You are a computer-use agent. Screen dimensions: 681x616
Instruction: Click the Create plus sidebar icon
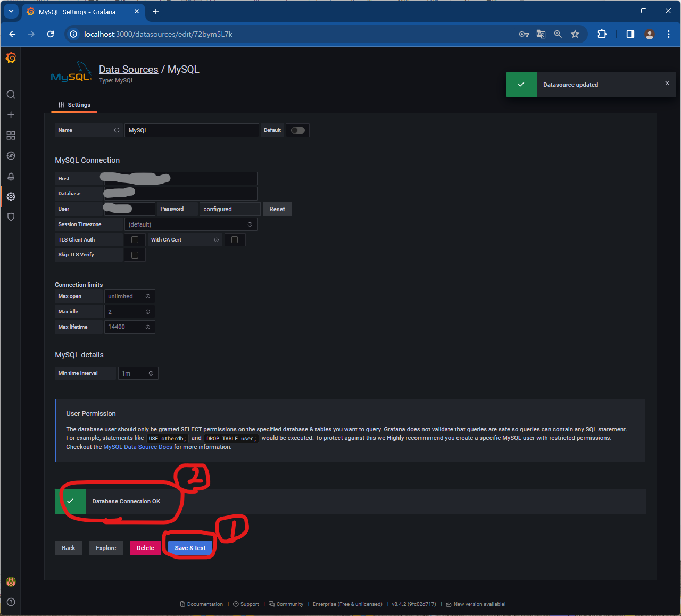(x=11, y=115)
